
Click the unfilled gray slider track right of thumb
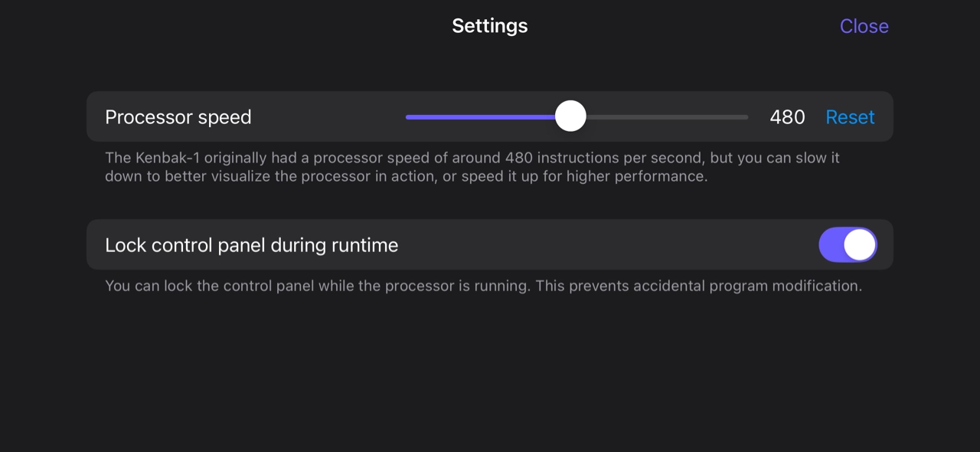[666, 117]
